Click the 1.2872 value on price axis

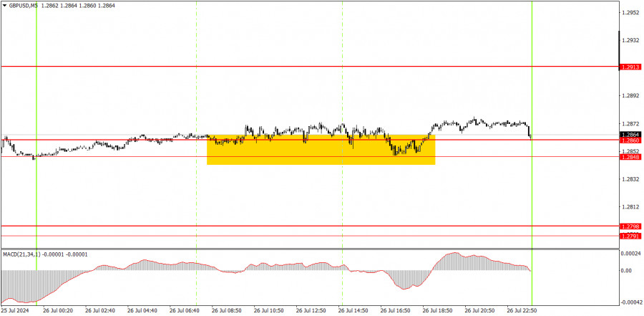631,123
